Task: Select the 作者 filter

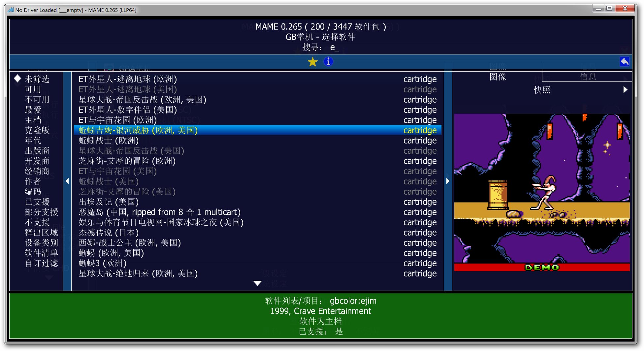Action: [33, 181]
